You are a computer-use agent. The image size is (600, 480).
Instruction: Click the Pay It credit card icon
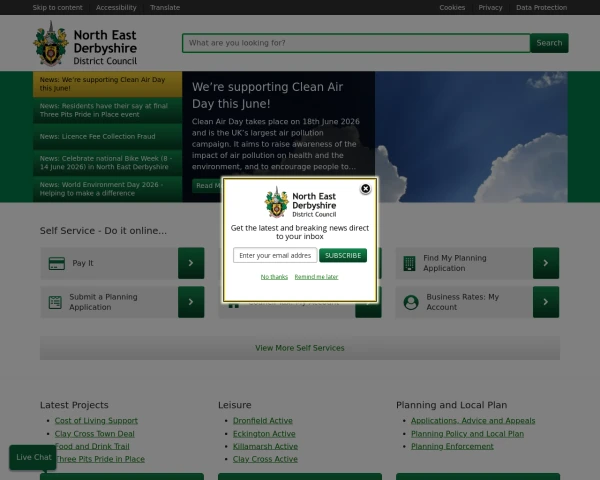[57, 263]
